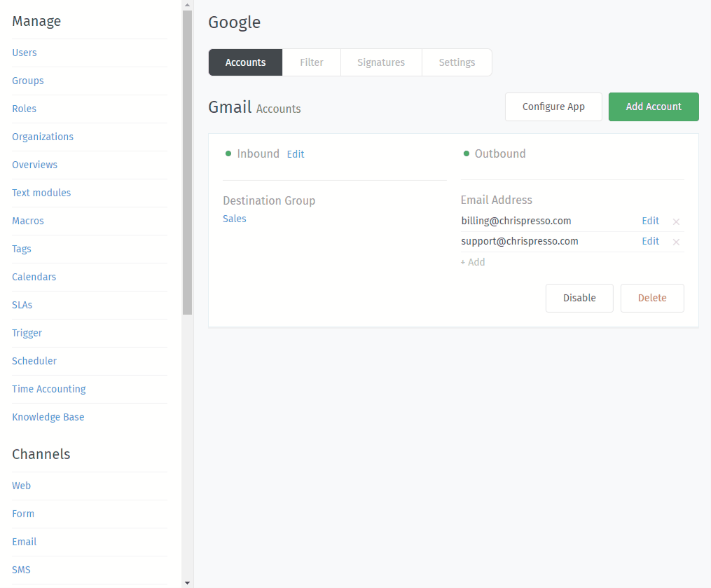Click the Email Address column label
The image size is (711, 588).
coord(497,200)
